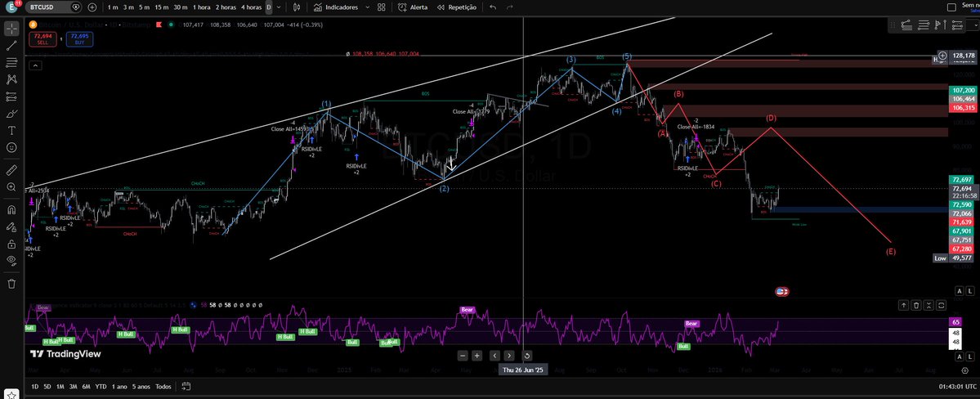Switch to 4 horas timeframe
This screenshot has width=980, height=399.
point(251,7)
